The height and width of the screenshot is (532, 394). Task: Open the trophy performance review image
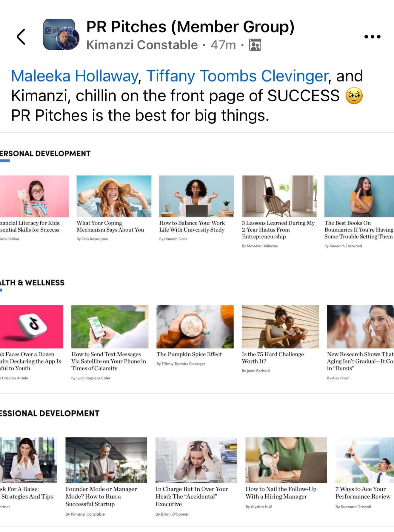point(364,460)
